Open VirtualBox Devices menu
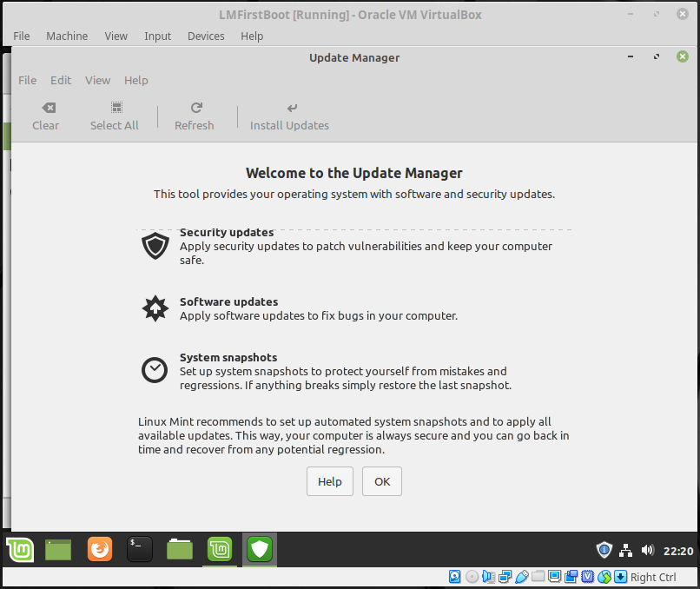Viewport: 700px width, 589px height. [x=206, y=36]
